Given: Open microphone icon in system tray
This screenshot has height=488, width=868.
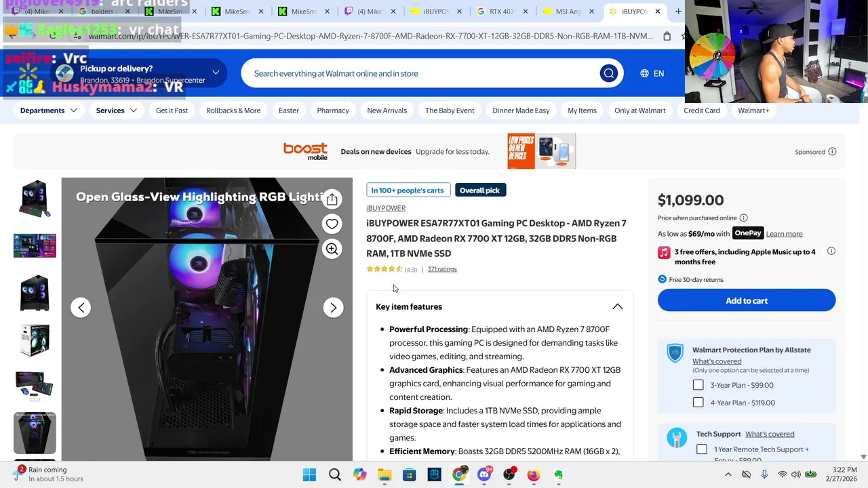Looking at the screenshot, I should [764, 474].
